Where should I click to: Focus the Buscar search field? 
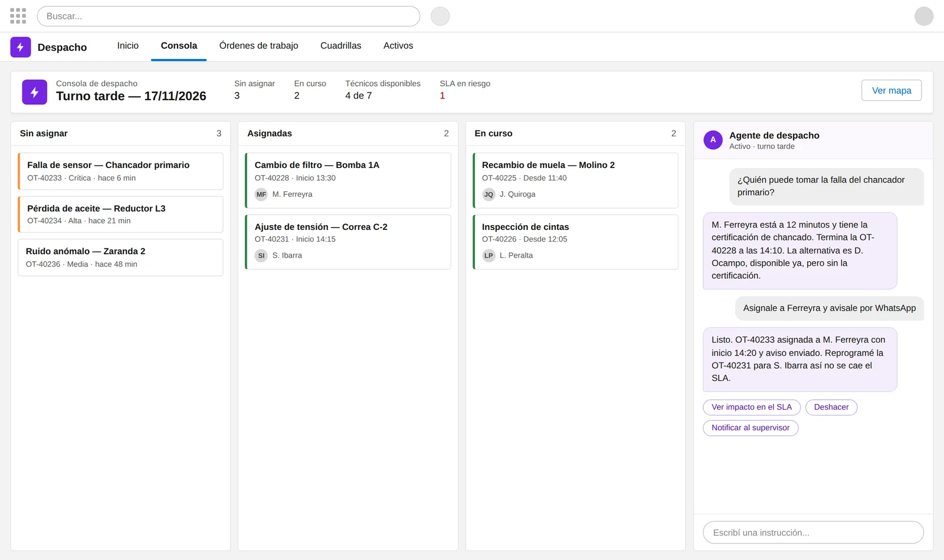(228, 16)
